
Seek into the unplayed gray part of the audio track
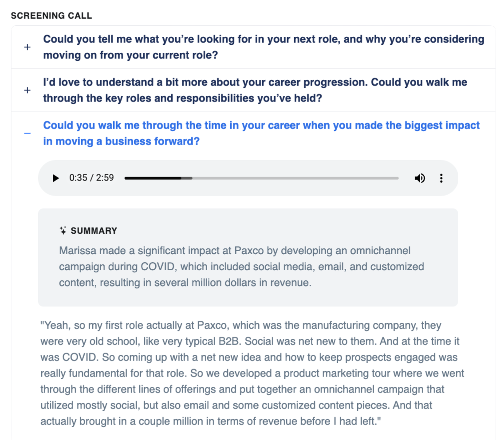pyautogui.click(x=295, y=178)
